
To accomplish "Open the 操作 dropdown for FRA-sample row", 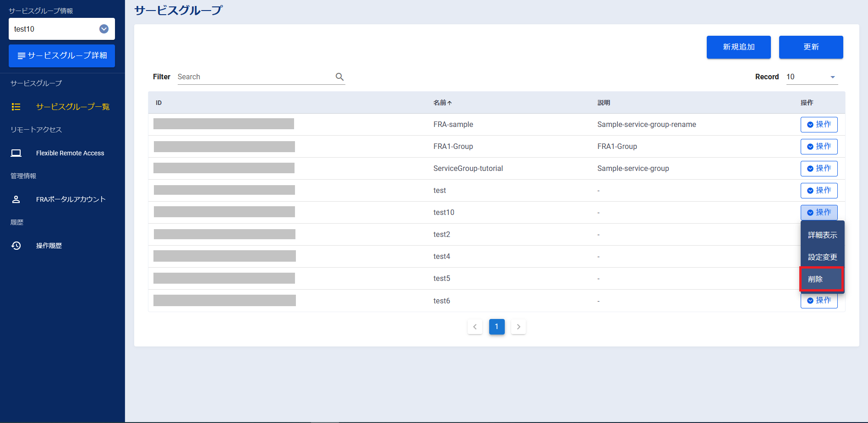I will pos(819,125).
